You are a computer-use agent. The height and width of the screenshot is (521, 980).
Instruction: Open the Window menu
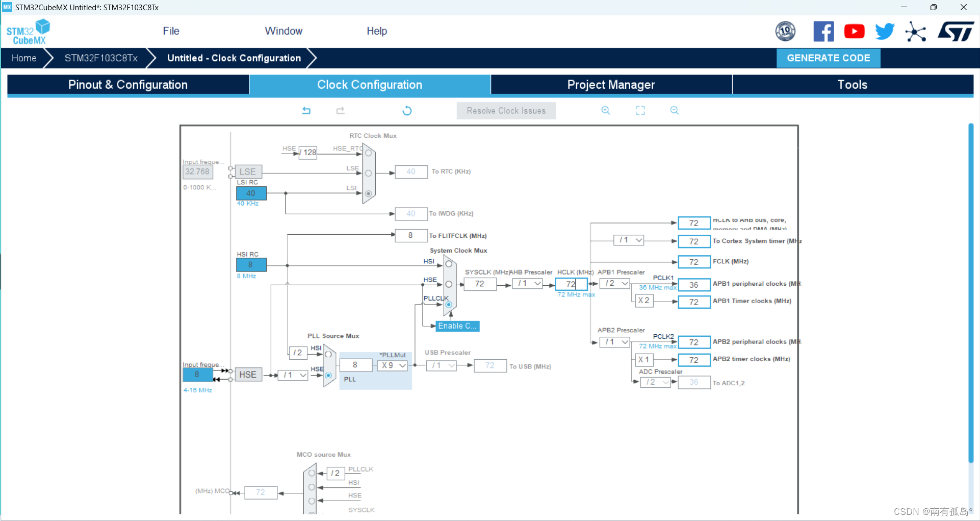coord(283,31)
